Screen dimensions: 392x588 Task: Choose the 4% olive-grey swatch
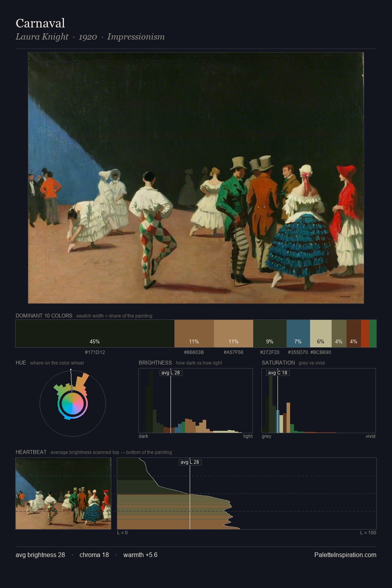click(x=339, y=334)
